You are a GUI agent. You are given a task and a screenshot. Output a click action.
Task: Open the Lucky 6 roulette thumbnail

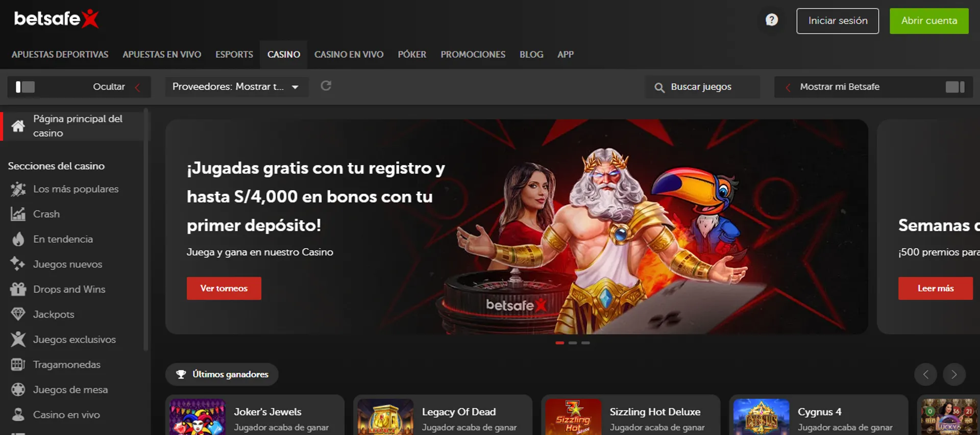(x=949, y=417)
